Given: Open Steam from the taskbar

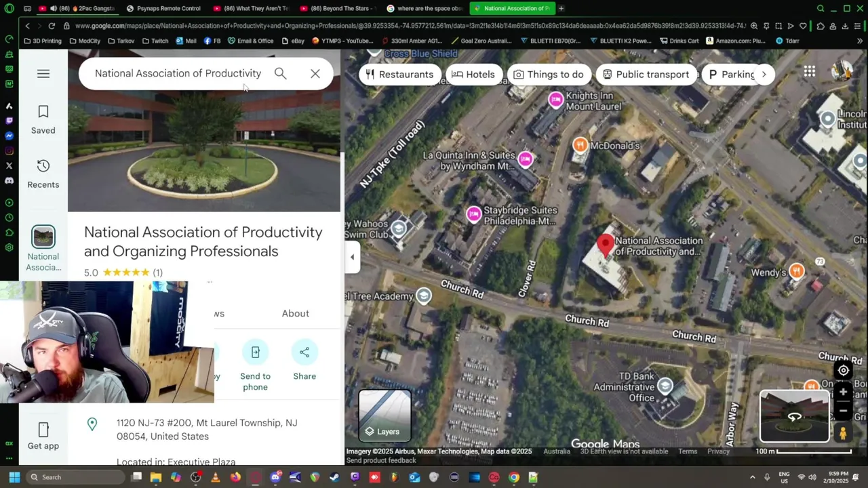Looking at the screenshot, I should click(334, 477).
